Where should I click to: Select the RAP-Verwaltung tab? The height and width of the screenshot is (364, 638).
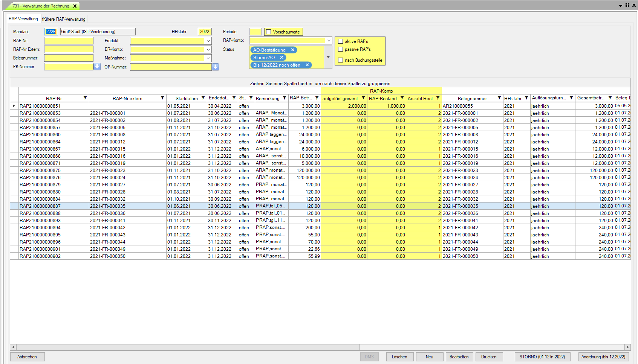(23, 19)
